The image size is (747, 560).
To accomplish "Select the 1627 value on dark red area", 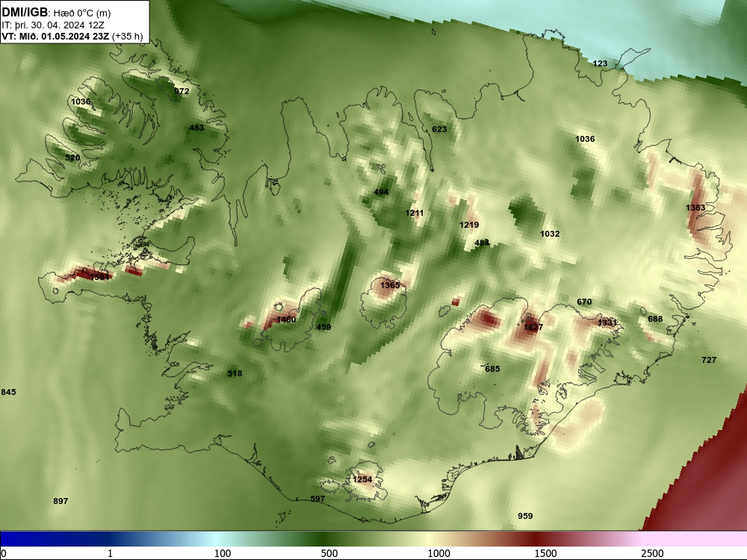I will (x=533, y=327).
